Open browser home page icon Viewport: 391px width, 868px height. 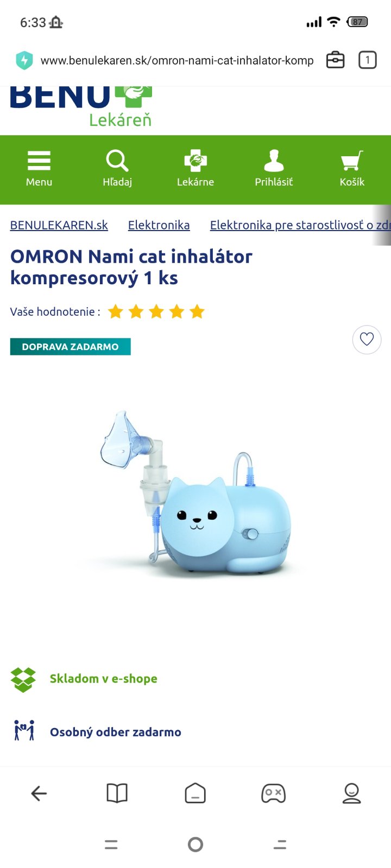point(195,794)
